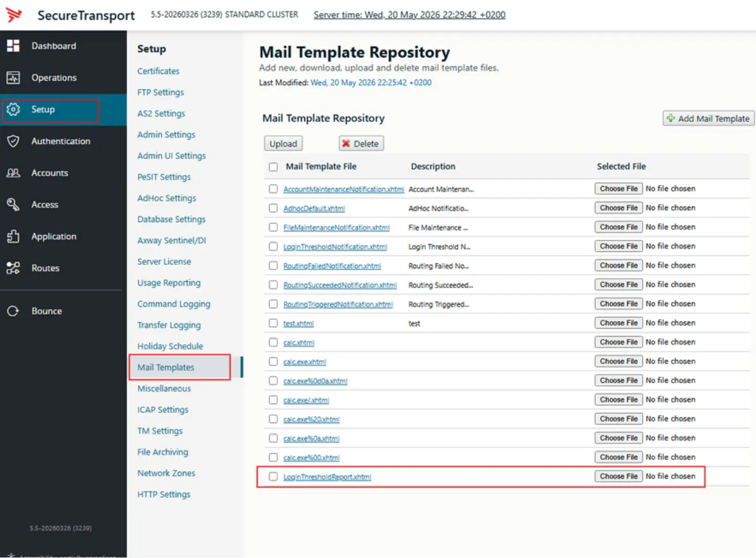Open Mail Templates in Setup menu
This screenshot has height=558, width=756.
(x=166, y=367)
